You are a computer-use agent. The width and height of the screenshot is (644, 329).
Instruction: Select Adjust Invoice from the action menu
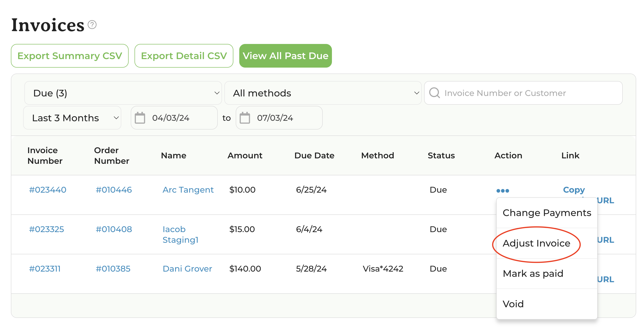point(536,243)
